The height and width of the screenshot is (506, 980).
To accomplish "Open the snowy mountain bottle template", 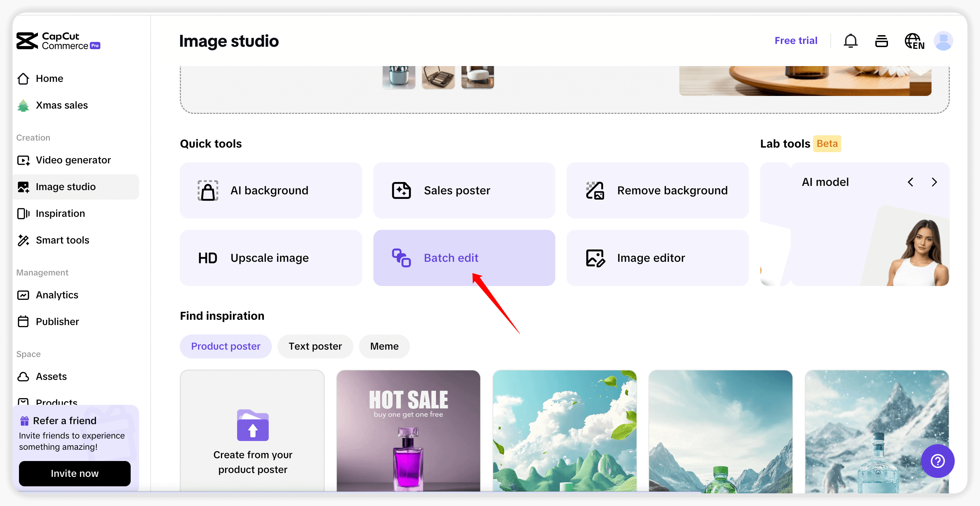I will tap(876, 432).
